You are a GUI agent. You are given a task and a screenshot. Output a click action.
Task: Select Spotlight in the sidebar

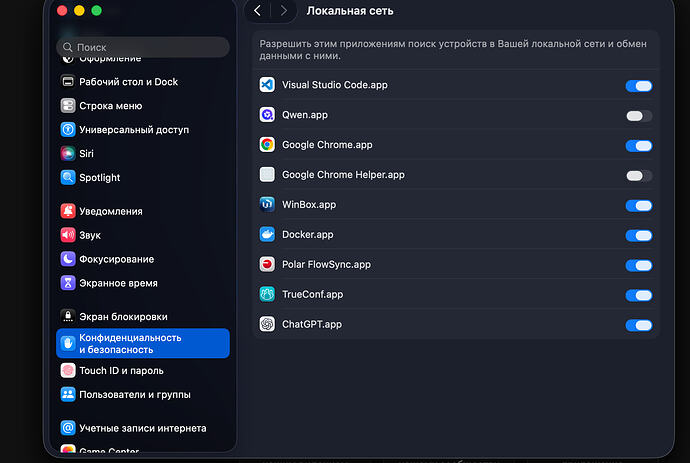pyautogui.click(x=143, y=177)
